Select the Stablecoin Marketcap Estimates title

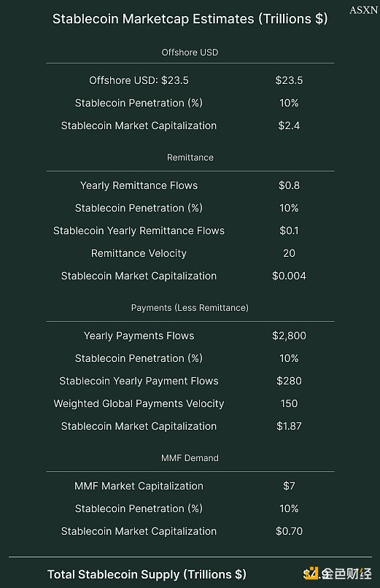point(190,19)
